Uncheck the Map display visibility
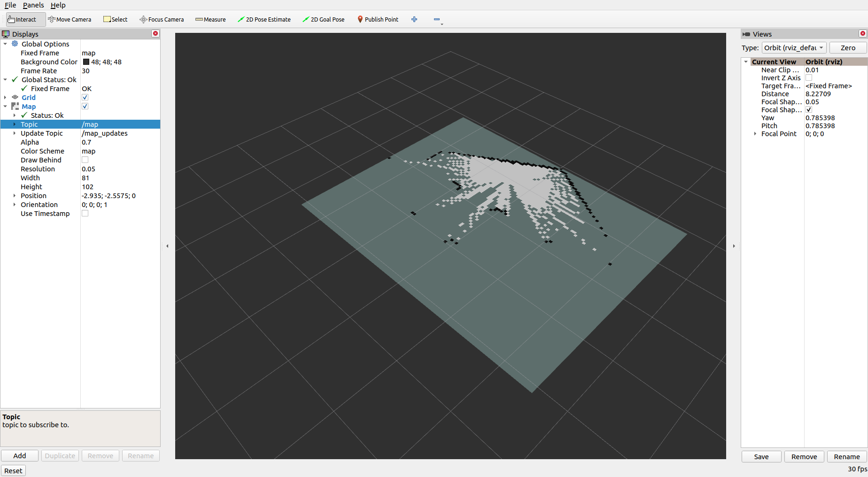The height and width of the screenshot is (477, 868). (85, 106)
